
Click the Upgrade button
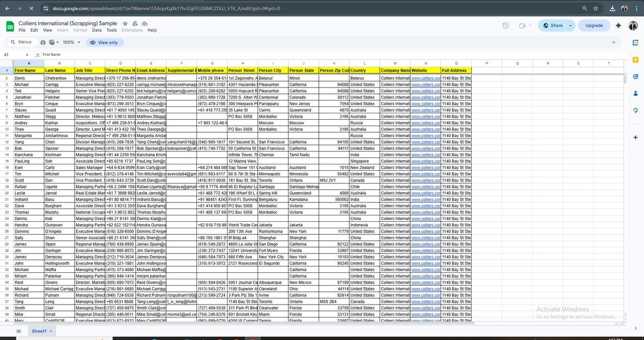coord(594,25)
